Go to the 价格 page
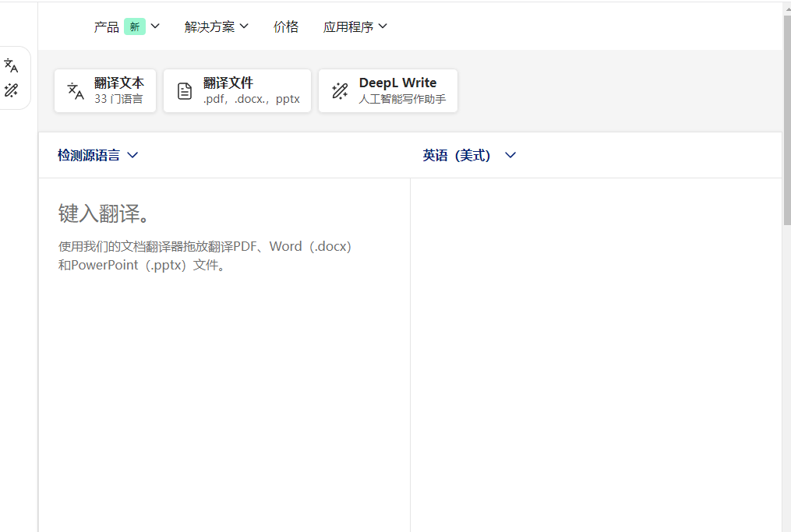791x532 pixels. (x=286, y=26)
